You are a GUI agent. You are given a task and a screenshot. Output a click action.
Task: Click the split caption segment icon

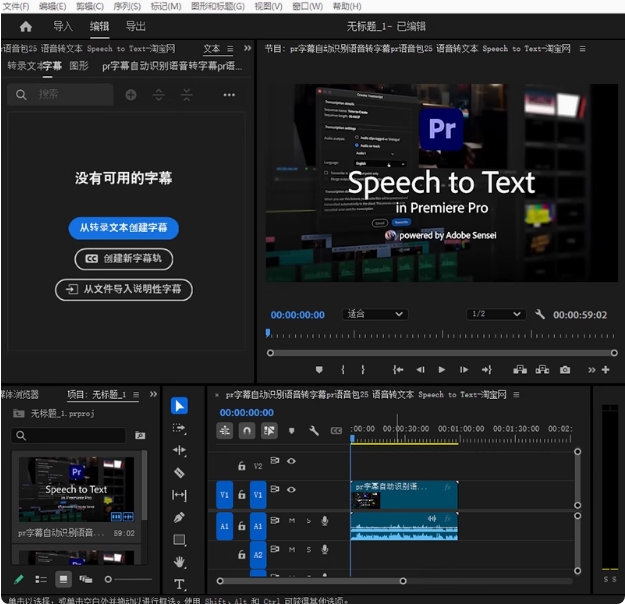coord(159,95)
